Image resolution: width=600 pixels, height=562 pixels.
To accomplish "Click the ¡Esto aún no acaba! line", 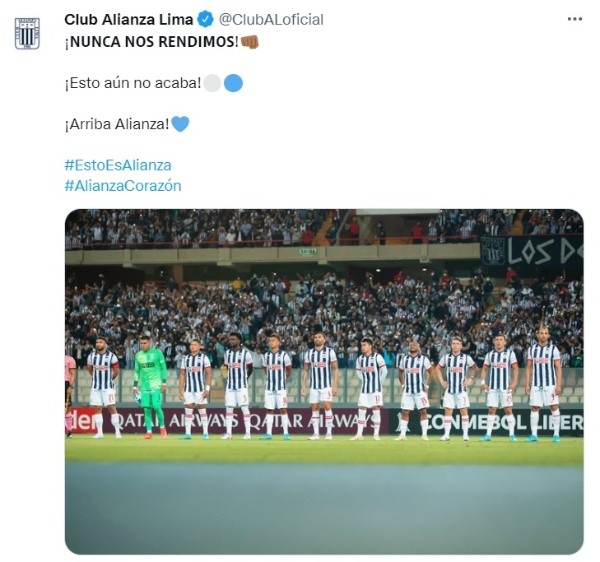I will click(133, 83).
